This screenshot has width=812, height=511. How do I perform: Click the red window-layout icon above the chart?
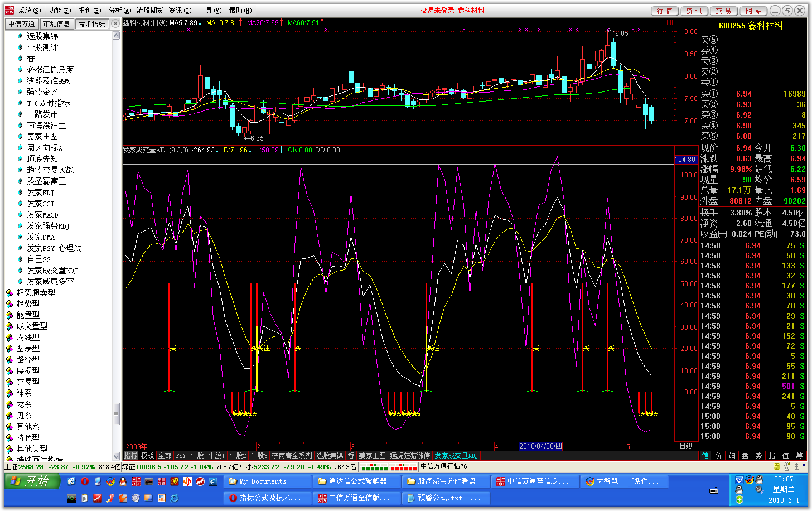[x=669, y=23]
